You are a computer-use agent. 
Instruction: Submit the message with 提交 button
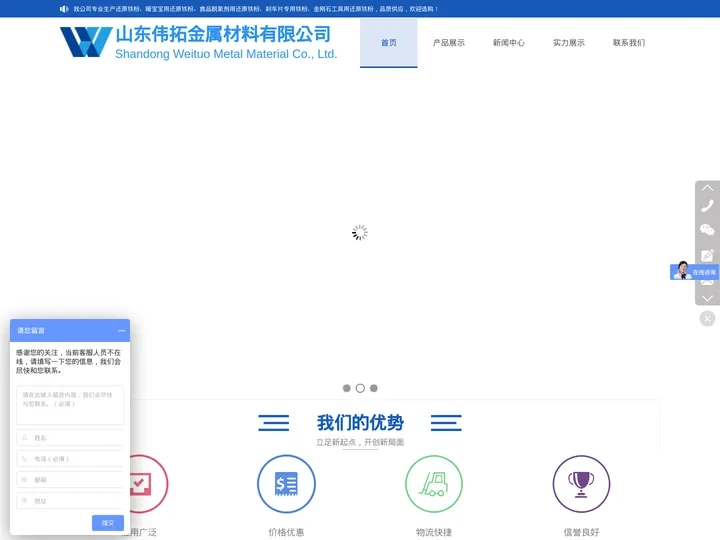[x=108, y=523]
